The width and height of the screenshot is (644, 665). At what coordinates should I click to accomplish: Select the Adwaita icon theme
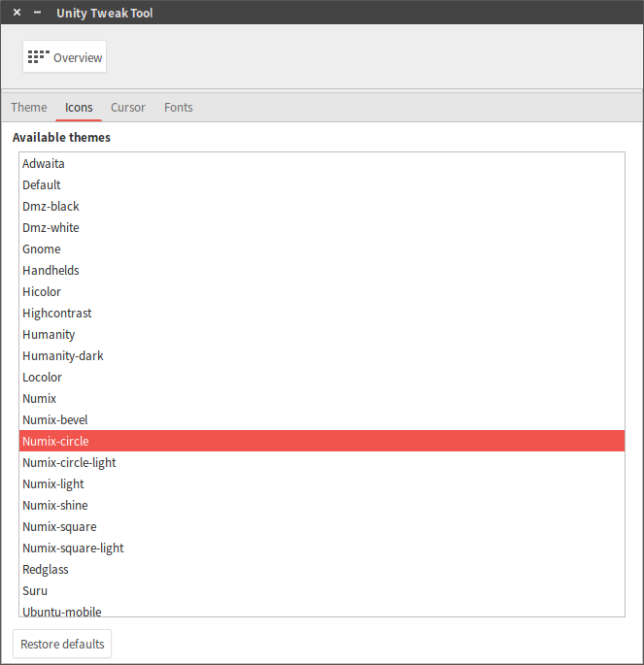(x=322, y=164)
